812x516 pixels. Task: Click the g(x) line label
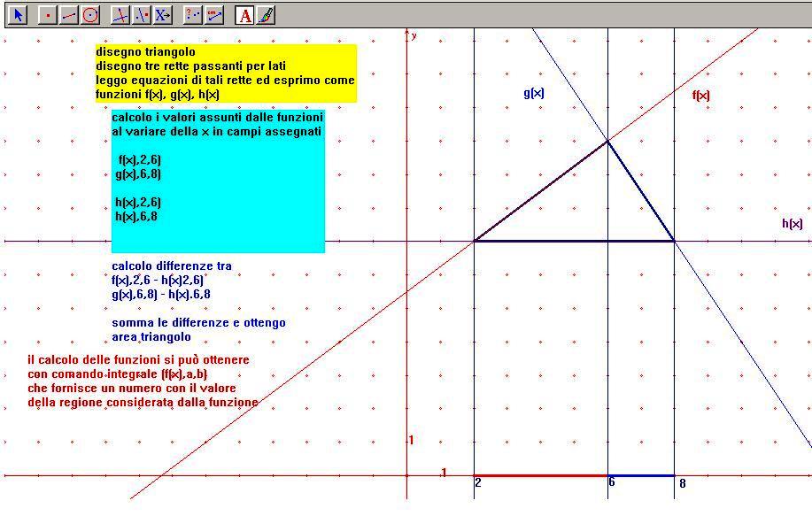click(x=534, y=93)
